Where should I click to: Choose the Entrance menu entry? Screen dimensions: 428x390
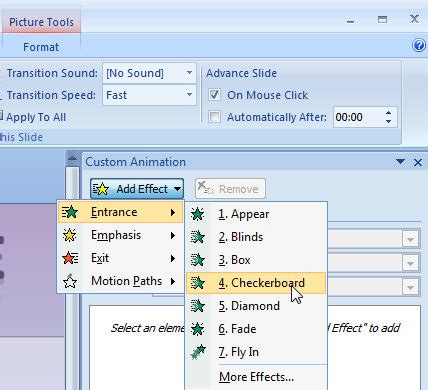[x=121, y=212]
